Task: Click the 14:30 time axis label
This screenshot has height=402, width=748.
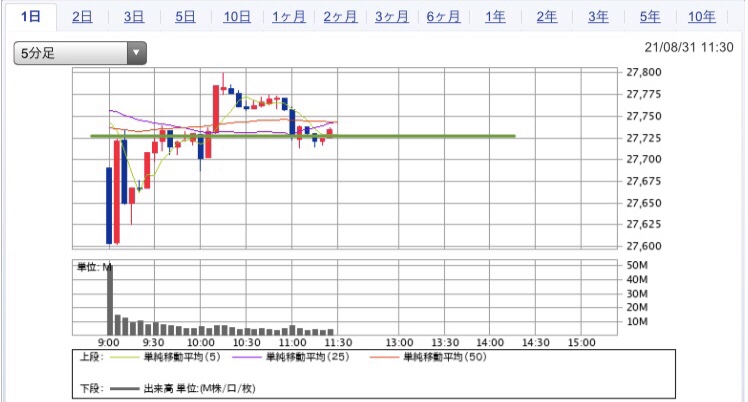Action: (536, 342)
